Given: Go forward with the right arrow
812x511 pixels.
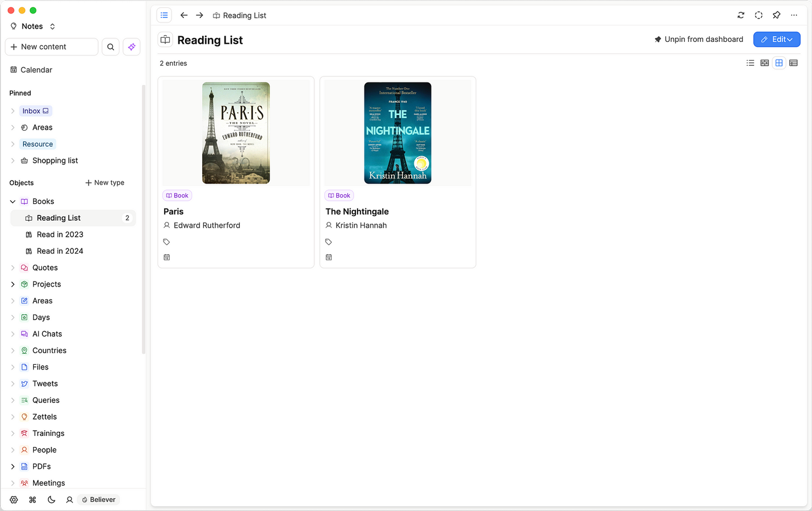Looking at the screenshot, I should pyautogui.click(x=199, y=15).
